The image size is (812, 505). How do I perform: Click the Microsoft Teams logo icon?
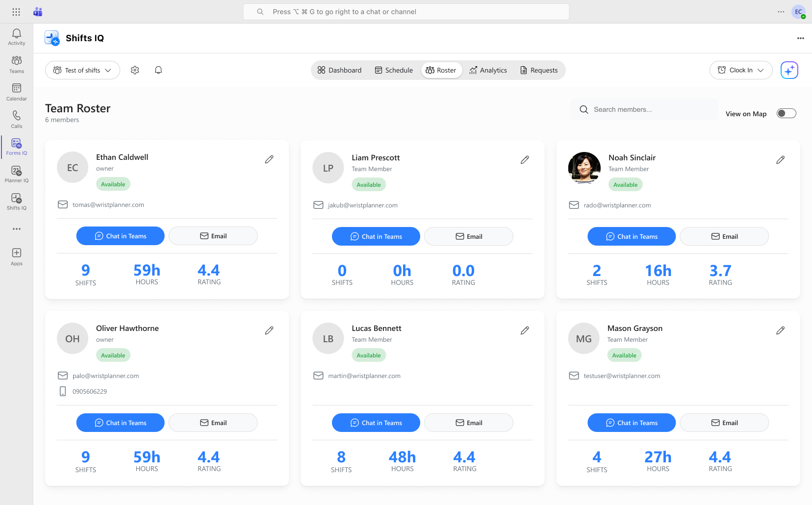(38, 12)
